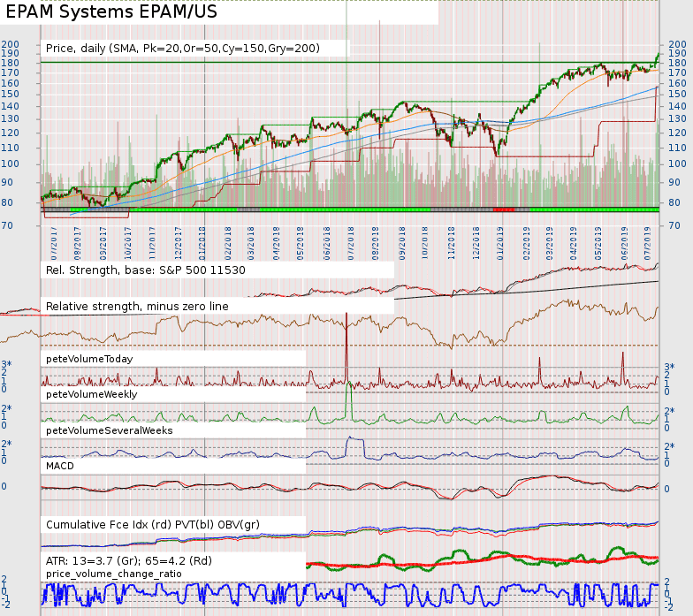
Task: Select the 90 value on right price axis
Action: 674,182
